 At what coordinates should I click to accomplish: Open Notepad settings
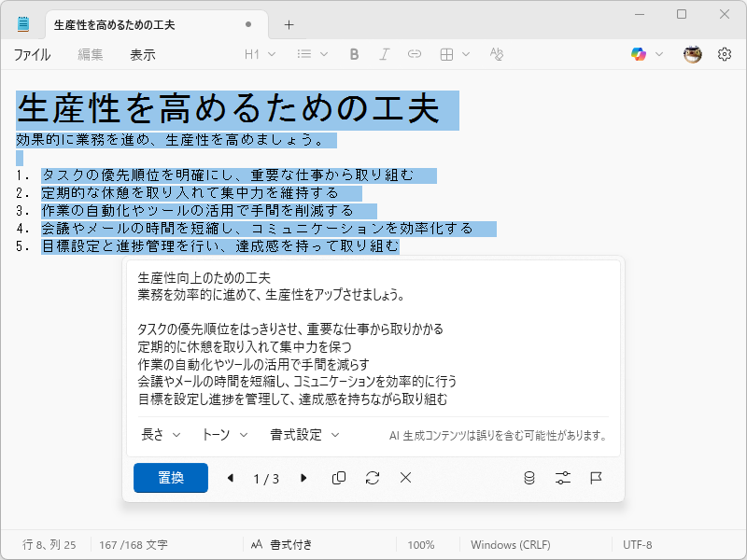pyautogui.click(x=725, y=54)
